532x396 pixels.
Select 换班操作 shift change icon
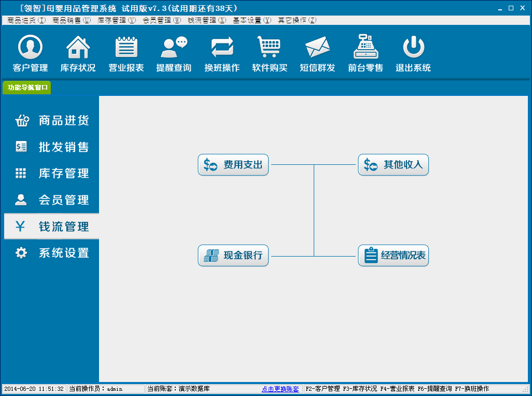pyautogui.click(x=222, y=48)
